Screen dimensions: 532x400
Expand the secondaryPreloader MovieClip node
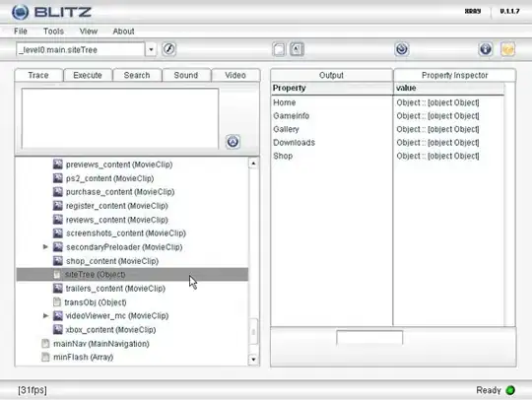(x=45, y=246)
